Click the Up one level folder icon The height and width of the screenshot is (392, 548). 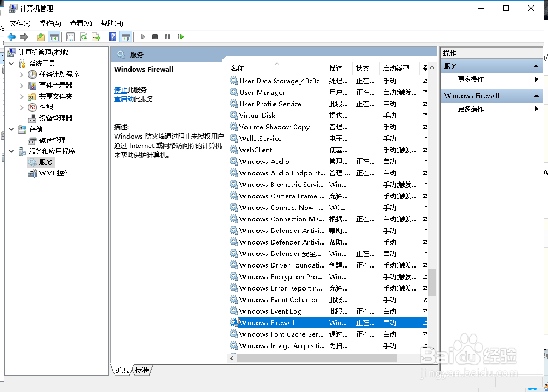click(41, 37)
